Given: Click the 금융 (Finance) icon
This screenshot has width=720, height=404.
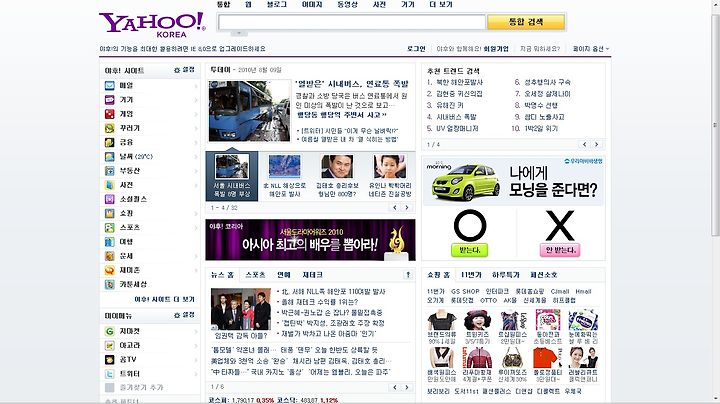Looking at the screenshot, I should point(110,142).
